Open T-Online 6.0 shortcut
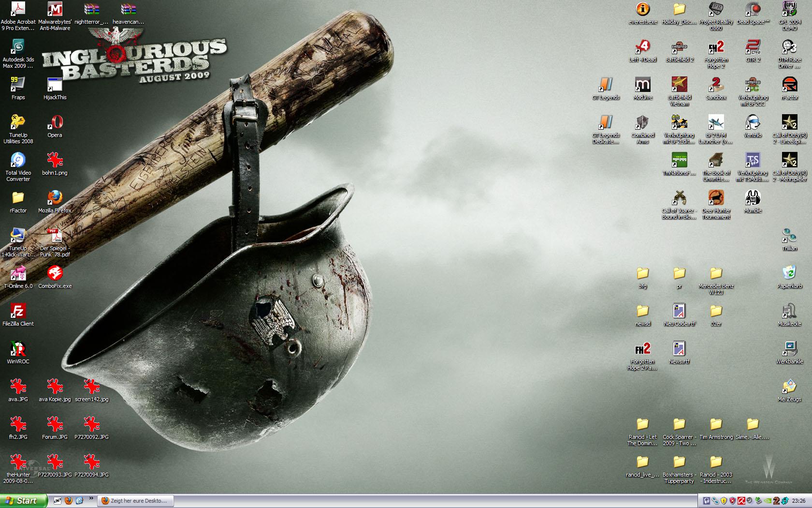812x508 pixels. (x=18, y=277)
